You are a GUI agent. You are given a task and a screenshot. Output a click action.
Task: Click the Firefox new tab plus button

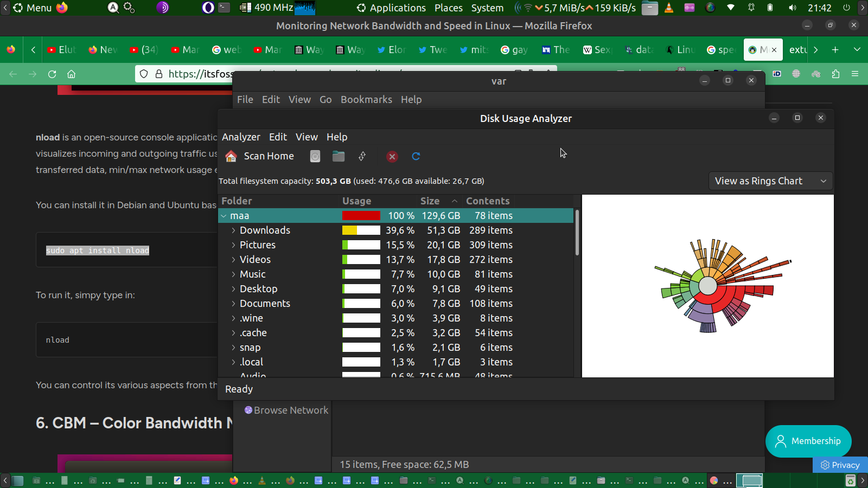coord(835,50)
